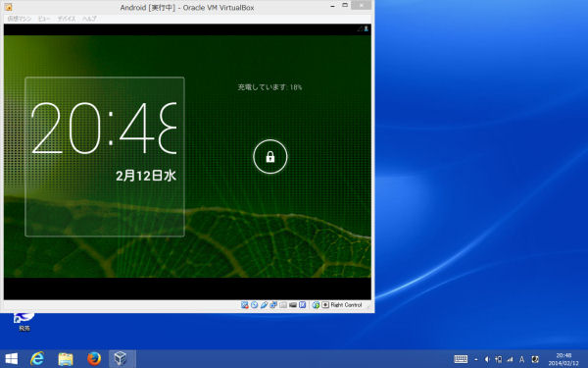
Task: Open the 仮想マシン menu
Action: tap(20, 19)
